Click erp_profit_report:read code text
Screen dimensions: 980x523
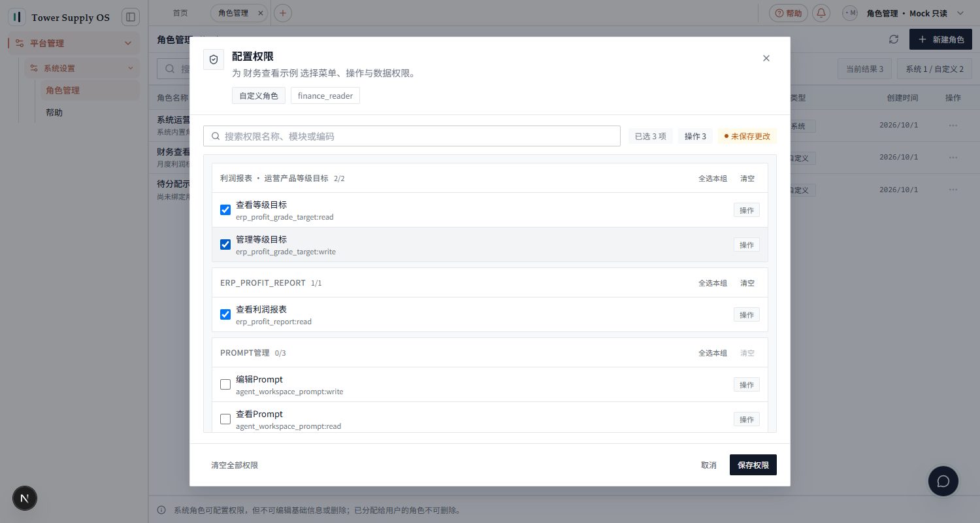(274, 322)
